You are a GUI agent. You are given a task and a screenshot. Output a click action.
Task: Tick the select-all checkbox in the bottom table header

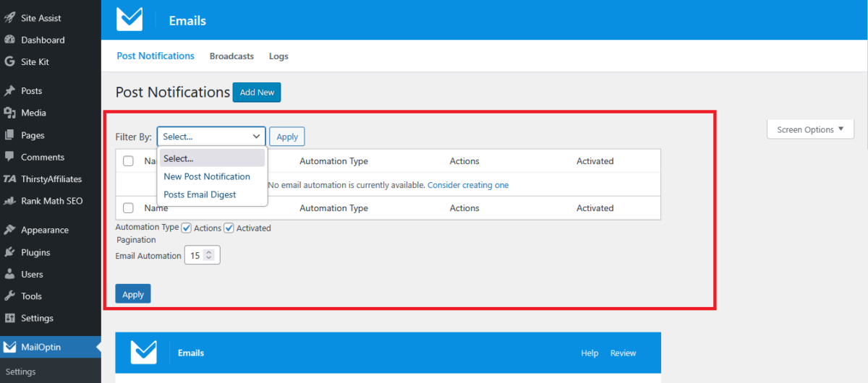128,208
